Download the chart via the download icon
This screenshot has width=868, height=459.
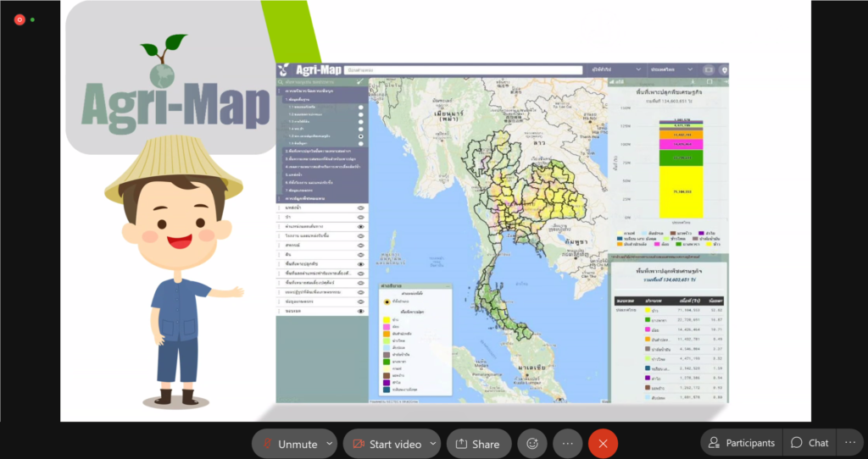(x=693, y=82)
